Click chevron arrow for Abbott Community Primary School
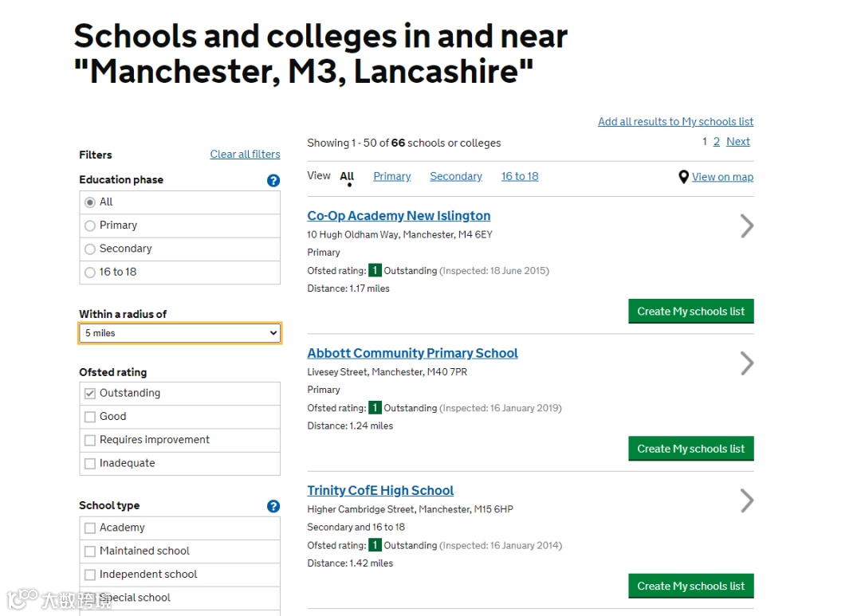 tap(747, 363)
